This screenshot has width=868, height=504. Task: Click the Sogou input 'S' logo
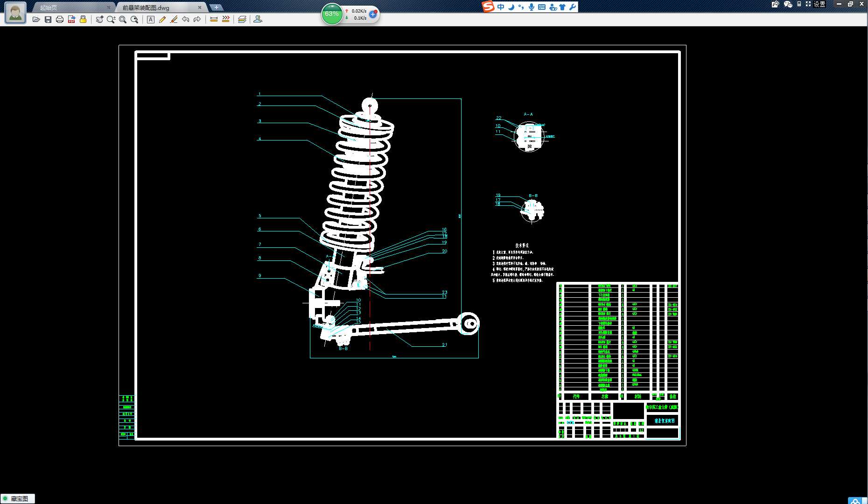[488, 7]
